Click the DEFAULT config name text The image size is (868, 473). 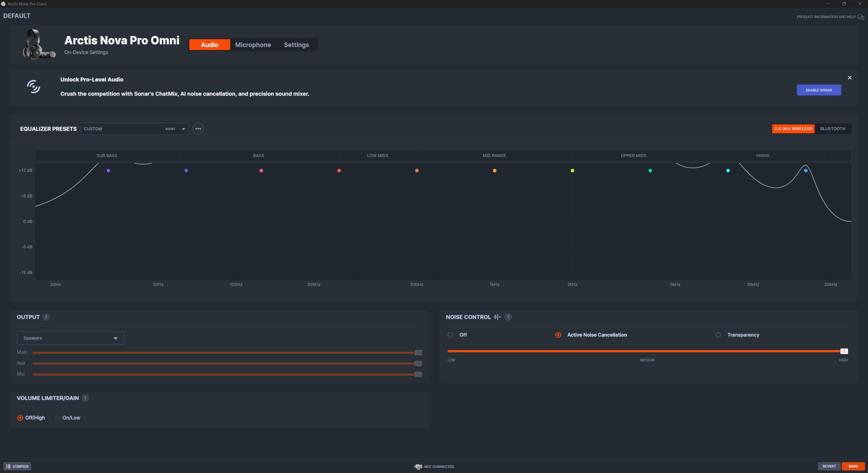click(x=17, y=16)
